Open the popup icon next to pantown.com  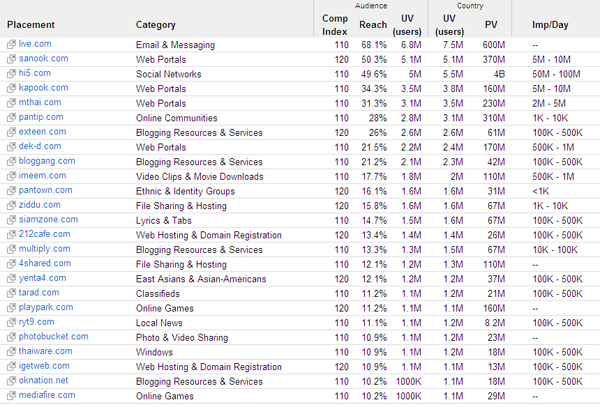pos(11,190)
